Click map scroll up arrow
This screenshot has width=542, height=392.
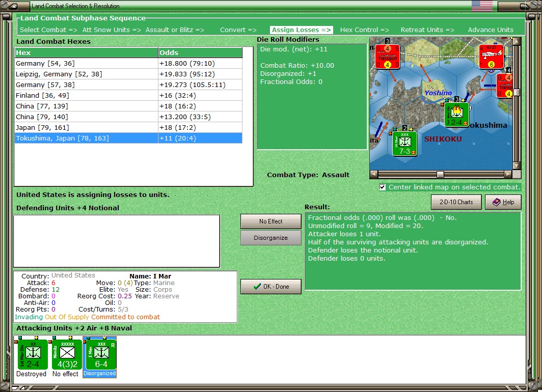tap(517, 41)
